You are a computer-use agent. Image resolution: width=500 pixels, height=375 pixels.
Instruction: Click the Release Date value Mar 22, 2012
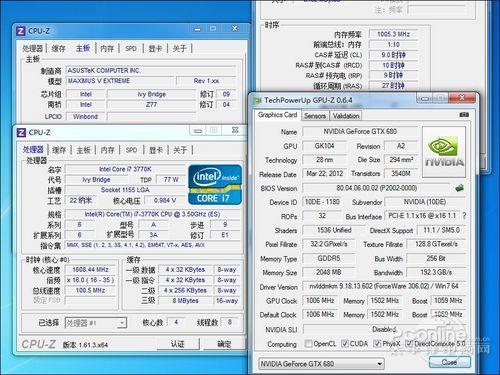tap(325, 173)
